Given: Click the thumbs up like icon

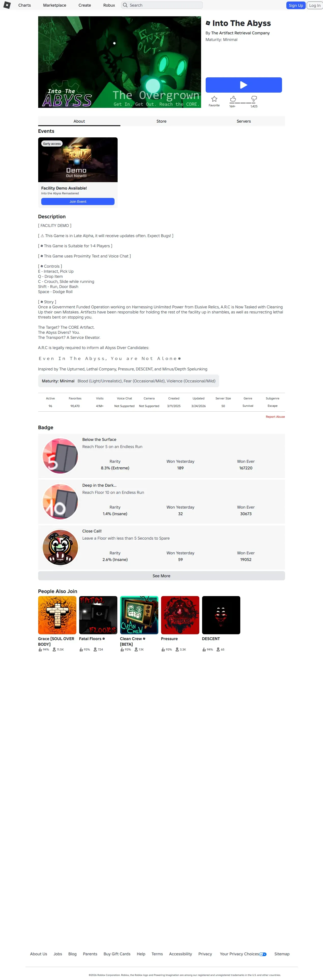Looking at the screenshot, I should coord(233,99).
